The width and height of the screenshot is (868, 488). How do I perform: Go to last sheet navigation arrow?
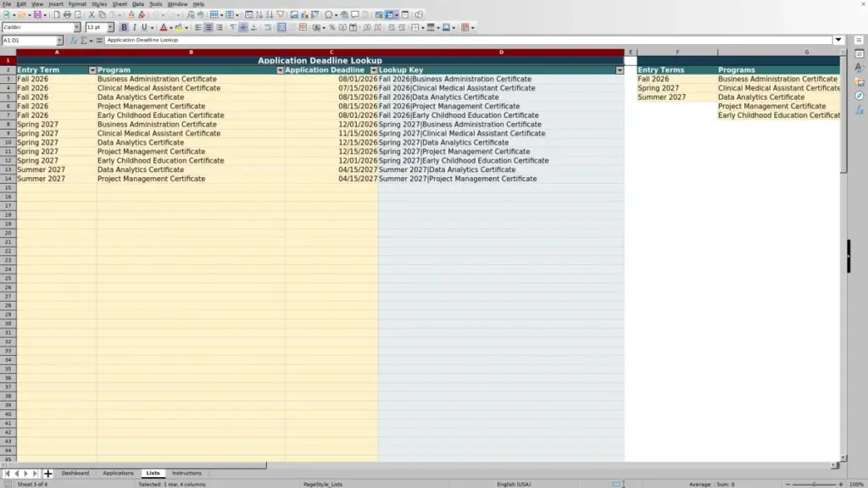(x=36, y=474)
